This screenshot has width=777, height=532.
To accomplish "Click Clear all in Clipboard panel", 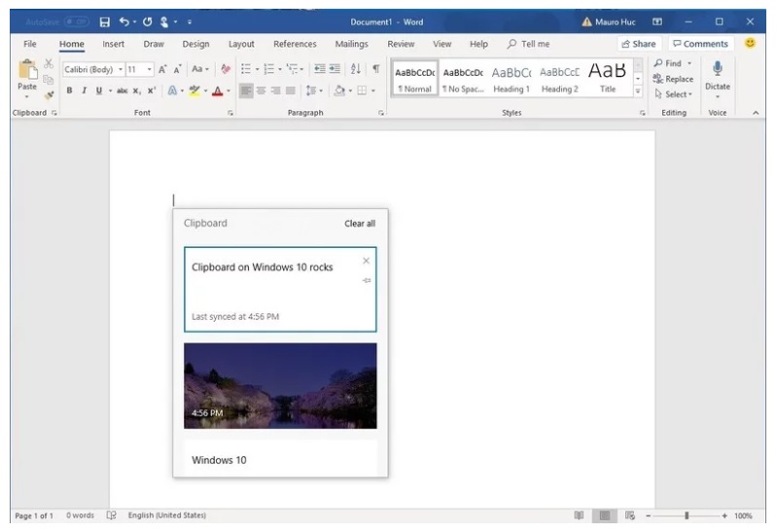I will click(x=360, y=224).
